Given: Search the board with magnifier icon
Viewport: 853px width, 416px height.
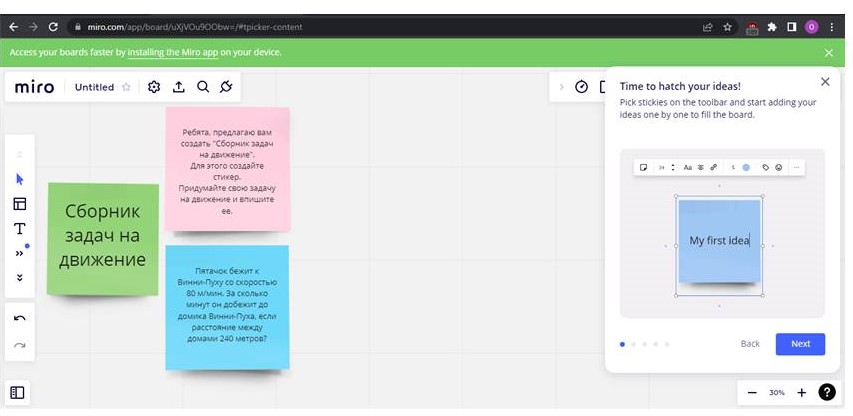Looking at the screenshot, I should click(x=202, y=87).
